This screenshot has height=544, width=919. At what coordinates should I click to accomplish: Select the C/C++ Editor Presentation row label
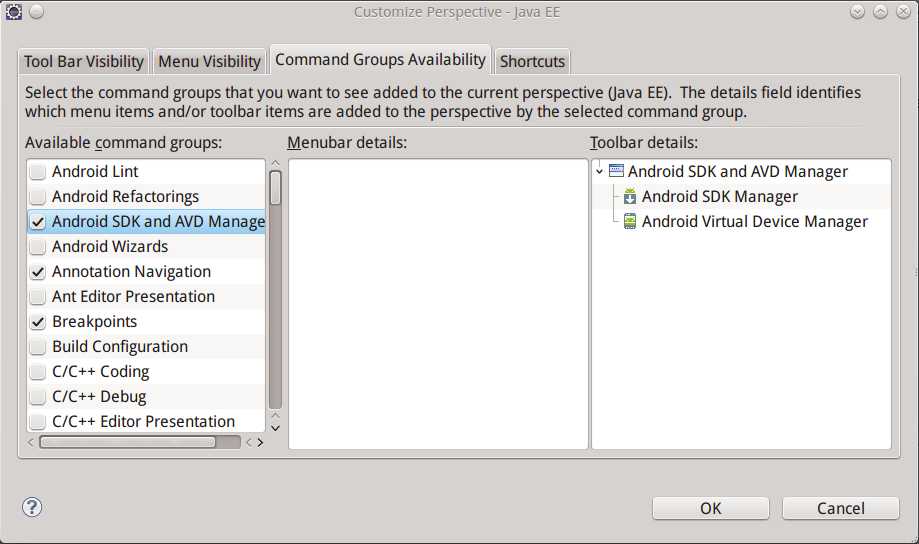[144, 421]
